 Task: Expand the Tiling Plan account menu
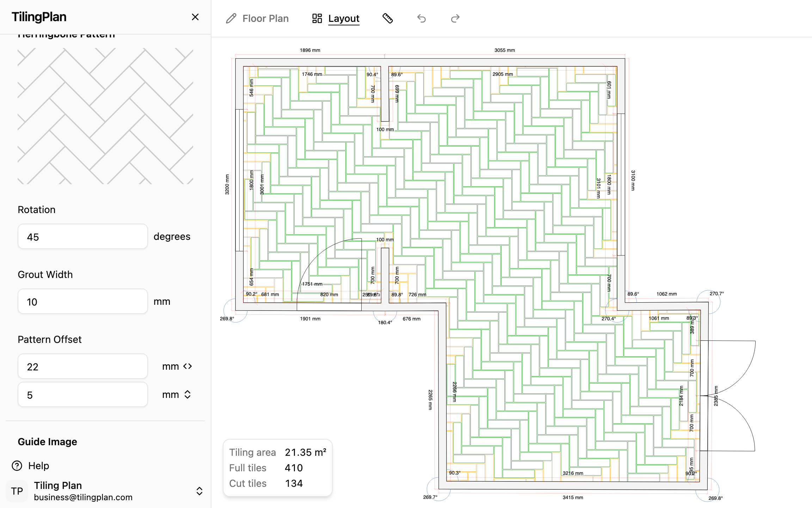click(199, 491)
